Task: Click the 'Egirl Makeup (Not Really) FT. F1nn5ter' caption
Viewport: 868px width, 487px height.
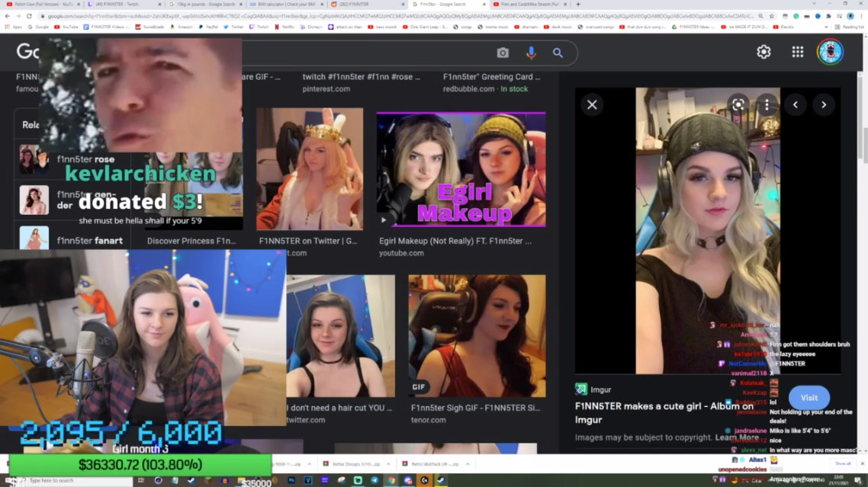Action: pos(455,242)
